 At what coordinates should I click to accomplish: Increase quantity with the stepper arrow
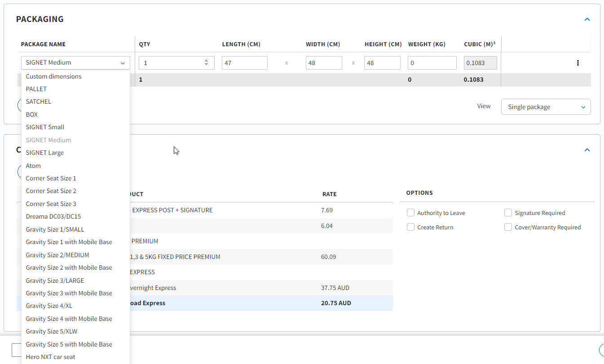206,61
